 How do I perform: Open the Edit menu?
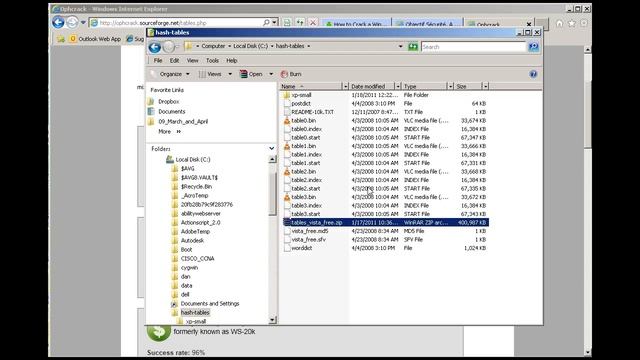coord(174,60)
